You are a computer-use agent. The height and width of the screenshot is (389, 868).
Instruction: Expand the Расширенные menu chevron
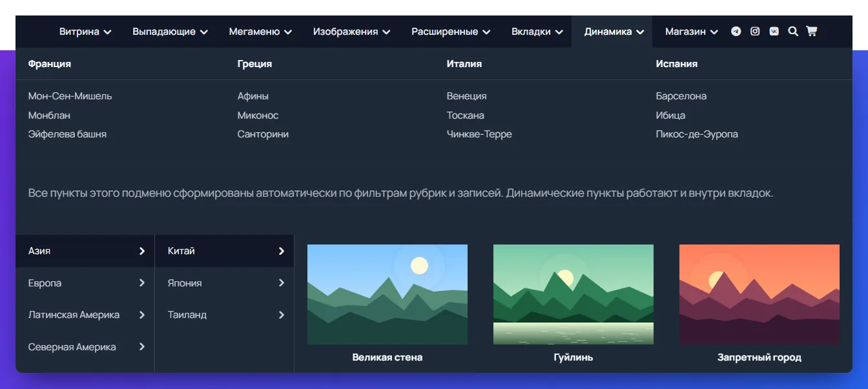[486, 32]
